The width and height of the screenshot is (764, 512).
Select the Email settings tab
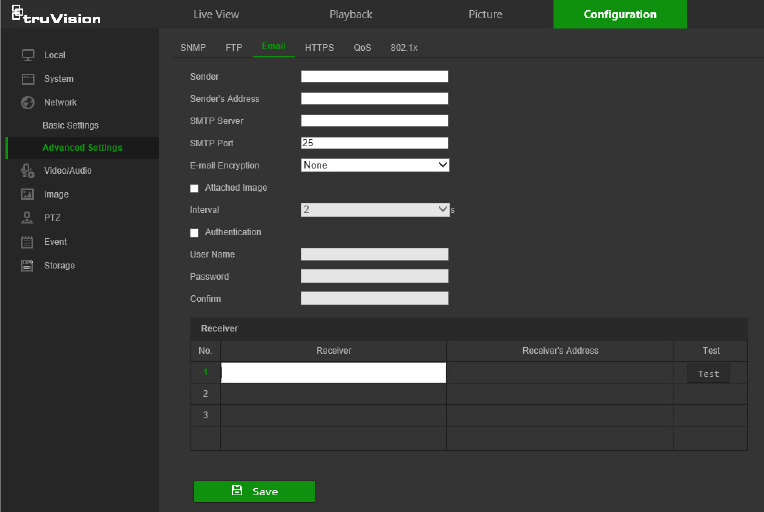[x=273, y=46]
